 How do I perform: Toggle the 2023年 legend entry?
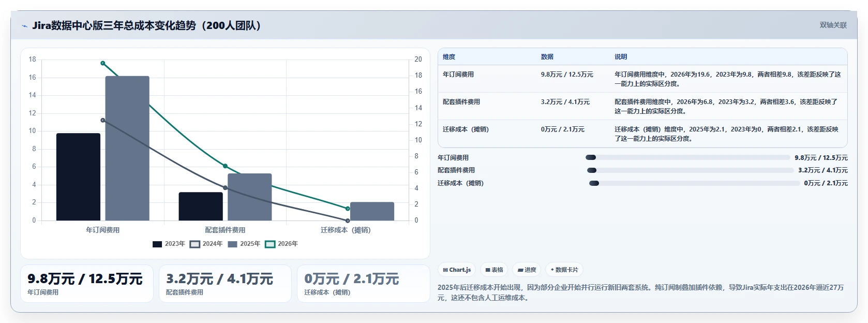pos(169,244)
